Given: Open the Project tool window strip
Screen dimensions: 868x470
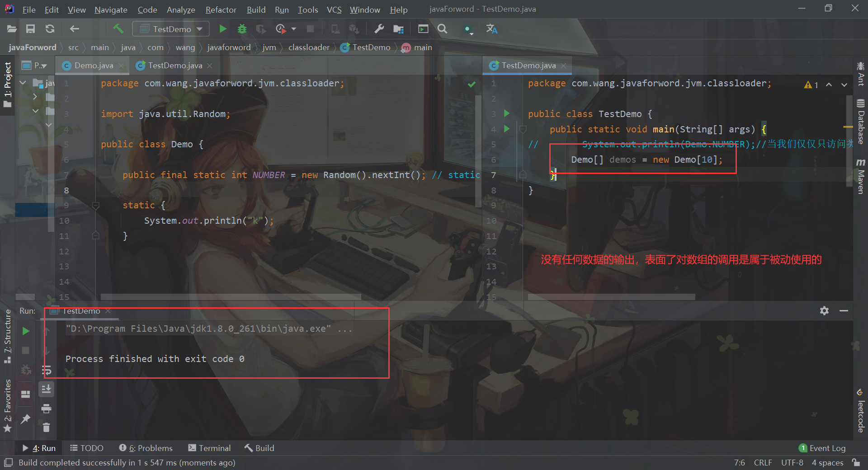Looking at the screenshot, I should click(x=7, y=86).
